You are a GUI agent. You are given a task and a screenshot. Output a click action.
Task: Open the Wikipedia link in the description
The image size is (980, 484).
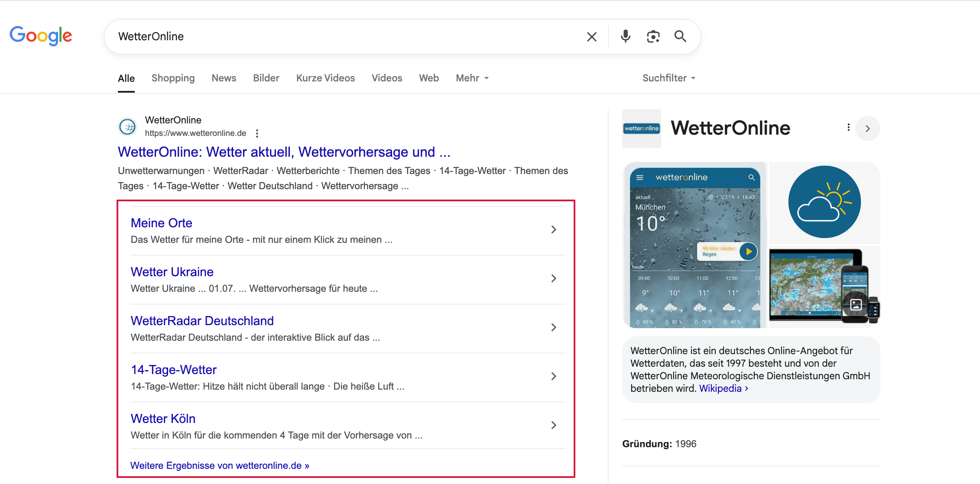point(724,389)
